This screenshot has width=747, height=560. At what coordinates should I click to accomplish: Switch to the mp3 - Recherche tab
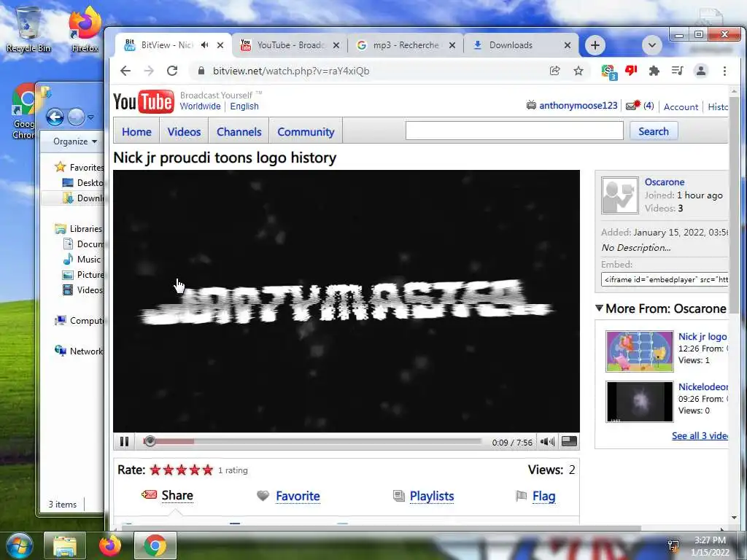pos(406,45)
